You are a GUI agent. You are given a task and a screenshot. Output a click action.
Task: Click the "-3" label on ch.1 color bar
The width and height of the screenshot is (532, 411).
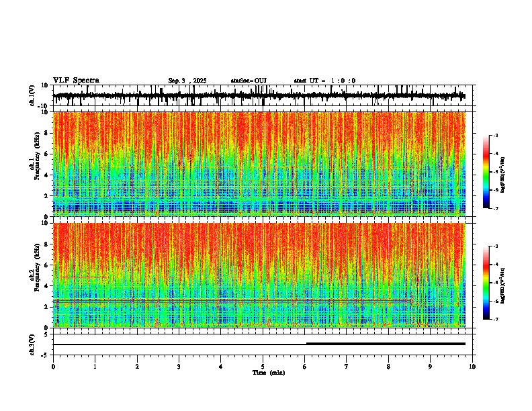click(495, 135)
